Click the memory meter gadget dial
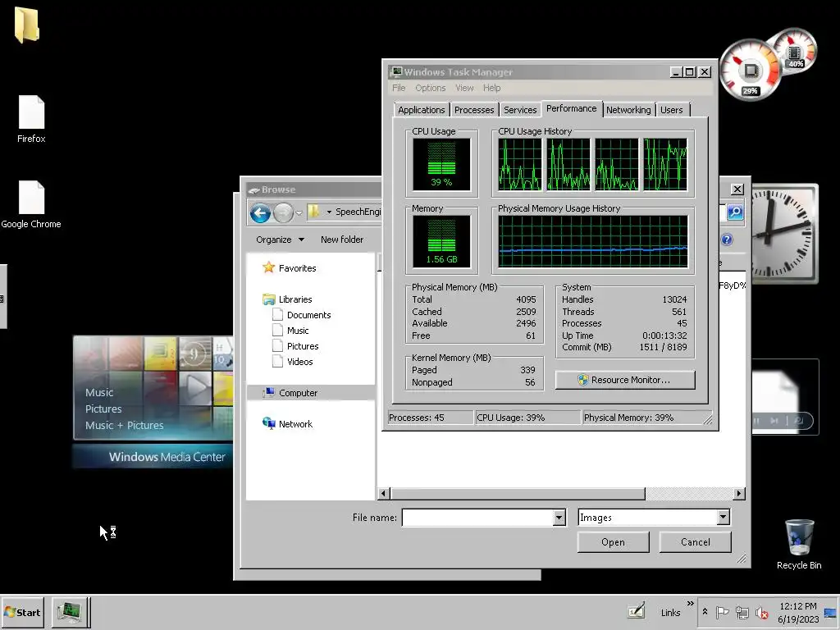This screenshot has height=630, width=840. [794, 52]
